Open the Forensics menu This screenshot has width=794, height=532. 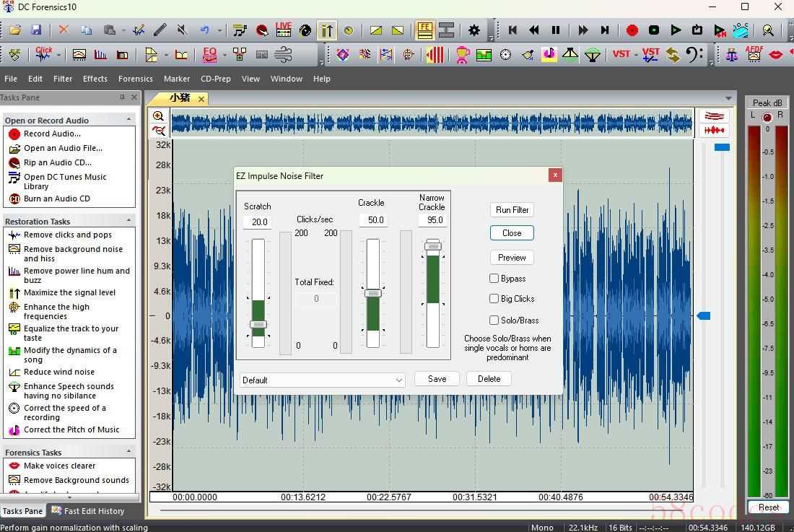(135, 79)
